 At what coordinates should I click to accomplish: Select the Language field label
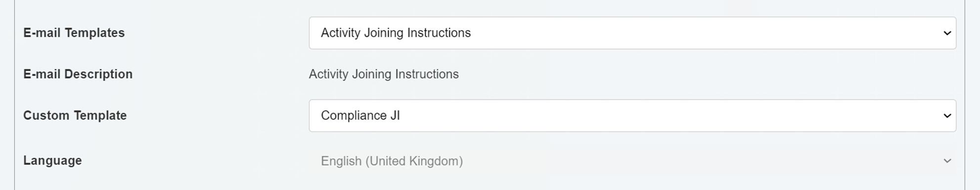(52, 161)
